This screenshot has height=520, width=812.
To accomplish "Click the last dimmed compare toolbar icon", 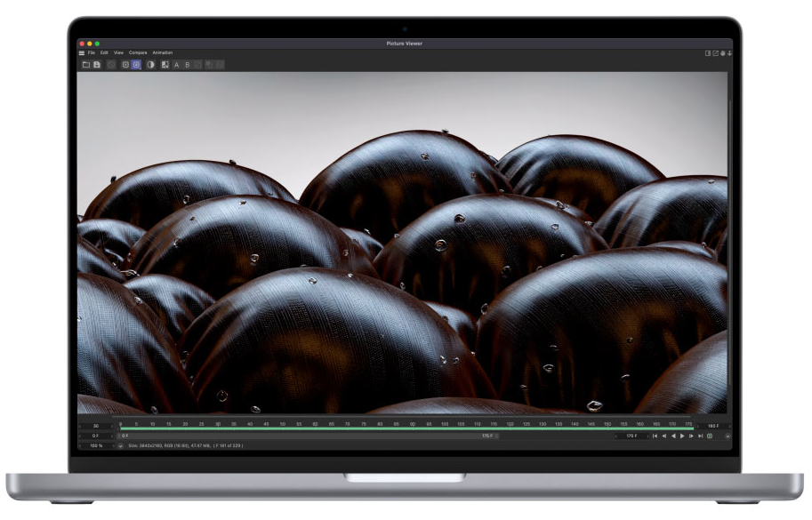I will click(220, 65).
